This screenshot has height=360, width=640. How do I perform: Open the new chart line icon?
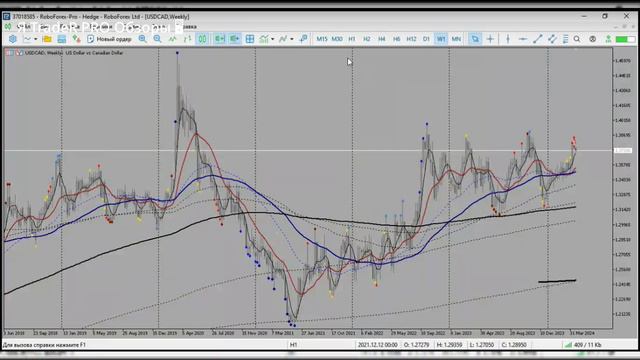(27, 39)
